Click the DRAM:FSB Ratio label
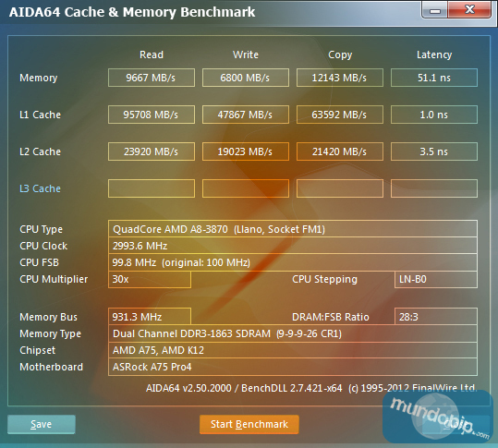The width and height of the screenshot is (498, 448). click(331, 317)
